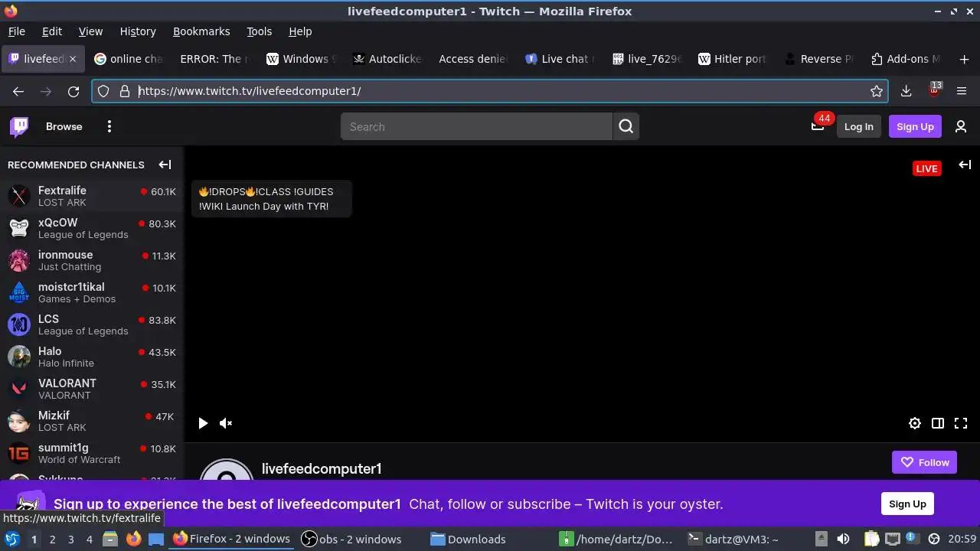The height and width of the screenshot is (551, 980).
Task: Open Mizkif channel in sidebar
Action: point(92,421)
